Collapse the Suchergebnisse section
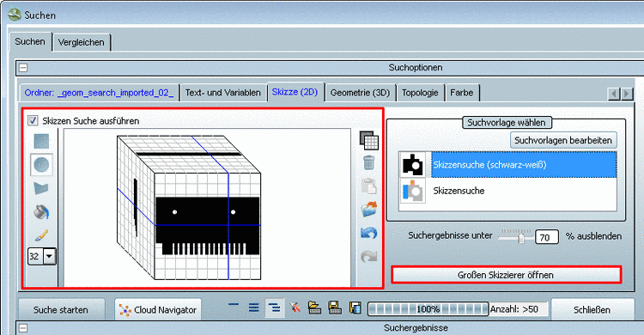644x335 pixels. click(x=23, y=328)
